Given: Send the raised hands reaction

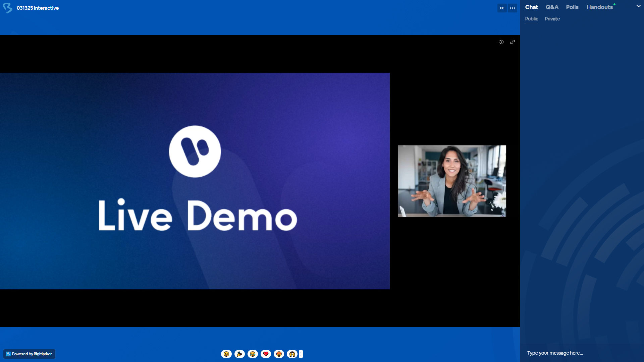Looking at the screenshot, I should [x=292, y=354].
